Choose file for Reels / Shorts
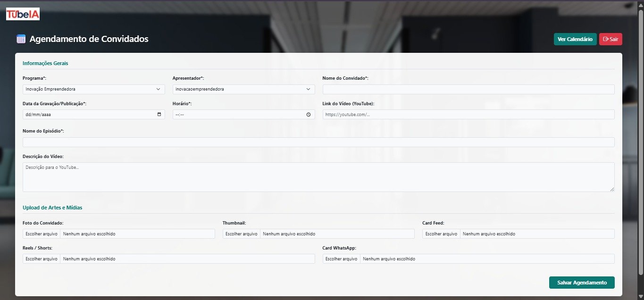Screen dimensions: 644x300 [42, 258]
